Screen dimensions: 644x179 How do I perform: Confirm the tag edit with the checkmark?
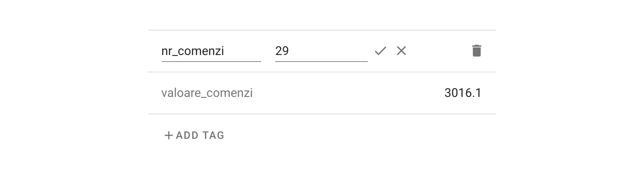381,51
